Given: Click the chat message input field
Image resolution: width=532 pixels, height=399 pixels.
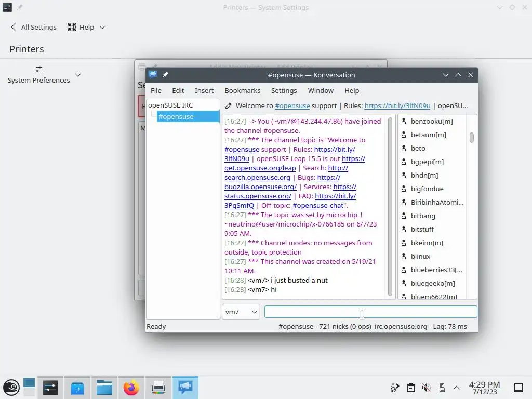Looking at the screenshot, I should [x=370, y=312].
